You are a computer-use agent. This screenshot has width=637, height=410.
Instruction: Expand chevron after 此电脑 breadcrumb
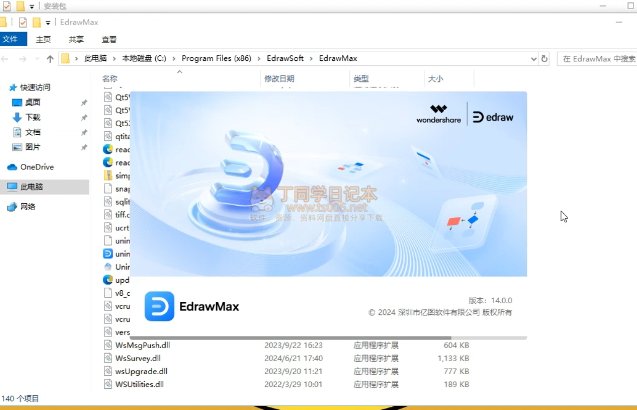click(115, 59)
